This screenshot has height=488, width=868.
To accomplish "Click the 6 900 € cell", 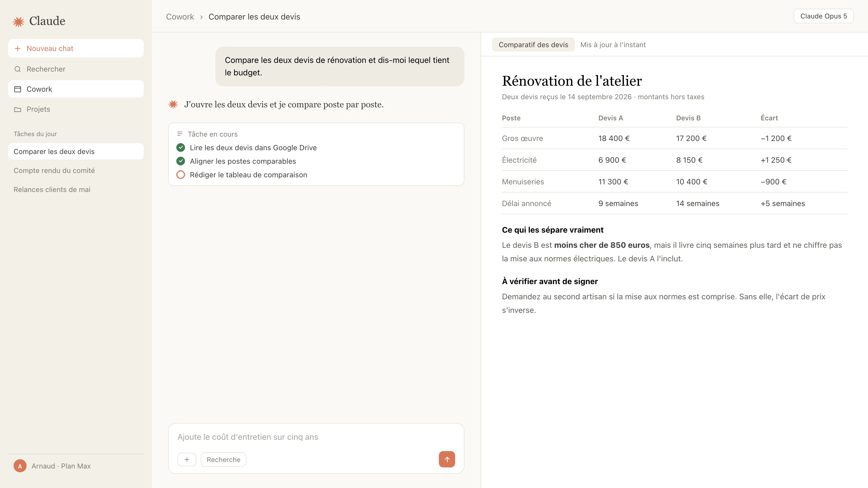I will click(612, 160).
